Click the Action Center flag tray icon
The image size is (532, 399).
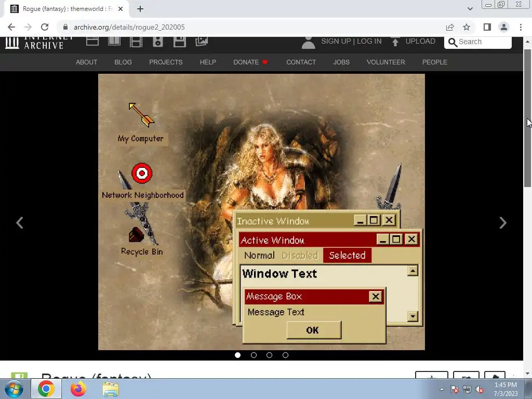[x=455, y=390]
